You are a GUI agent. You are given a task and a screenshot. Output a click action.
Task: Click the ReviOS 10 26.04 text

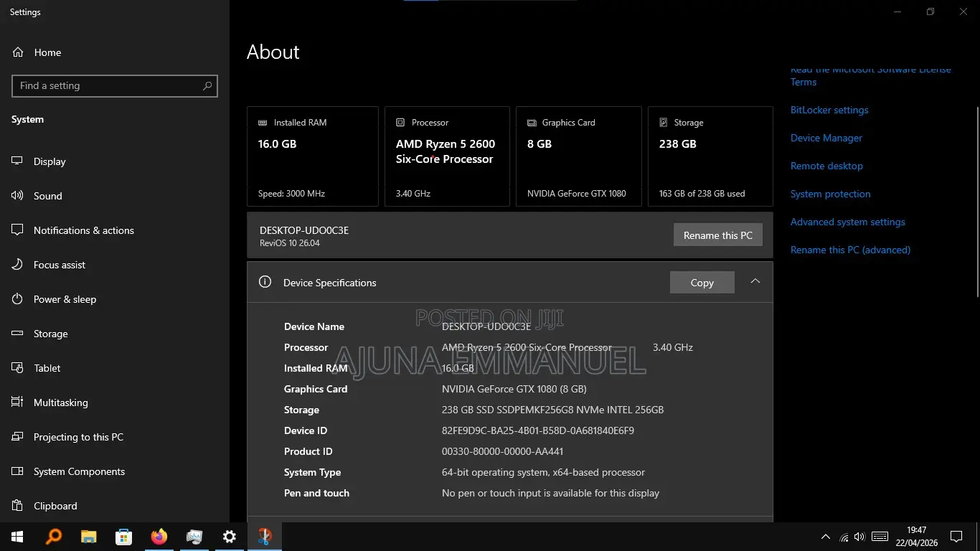tap(290, 243)
